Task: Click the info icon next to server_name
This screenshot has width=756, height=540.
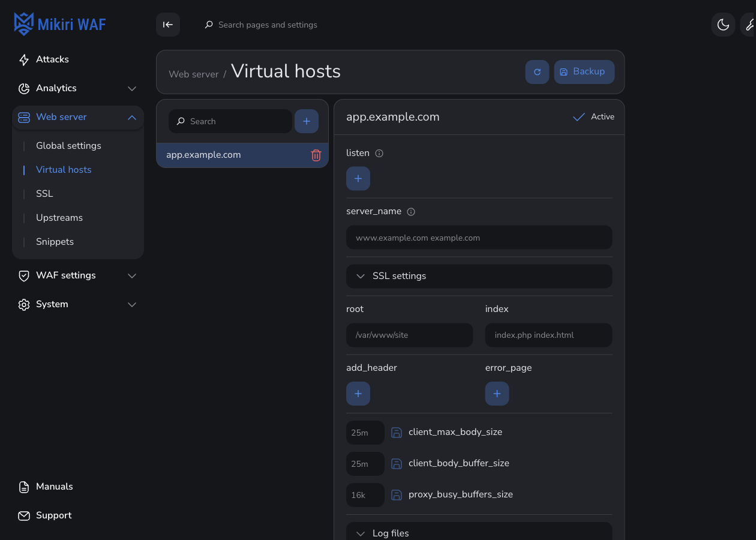Action: click(411, 212)
